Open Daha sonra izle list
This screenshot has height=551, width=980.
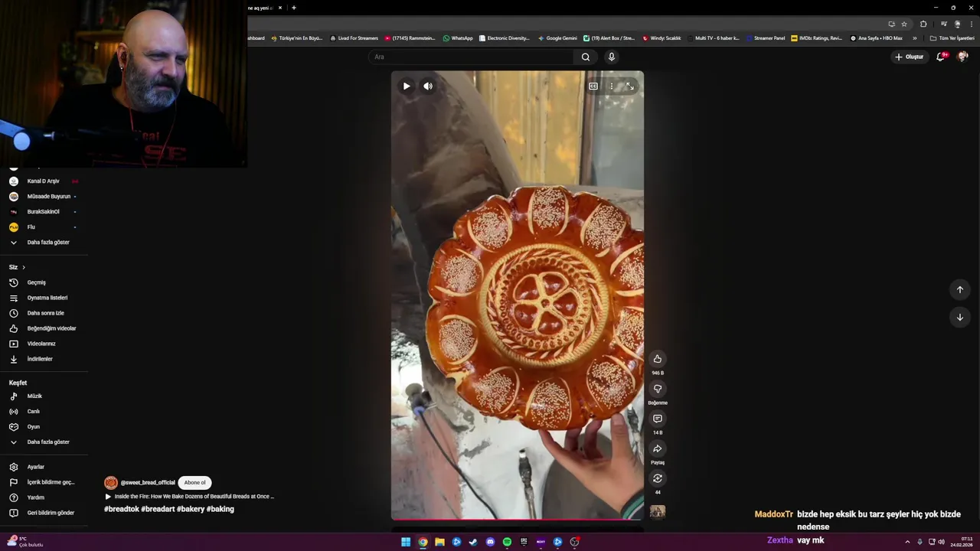(44, 313)
